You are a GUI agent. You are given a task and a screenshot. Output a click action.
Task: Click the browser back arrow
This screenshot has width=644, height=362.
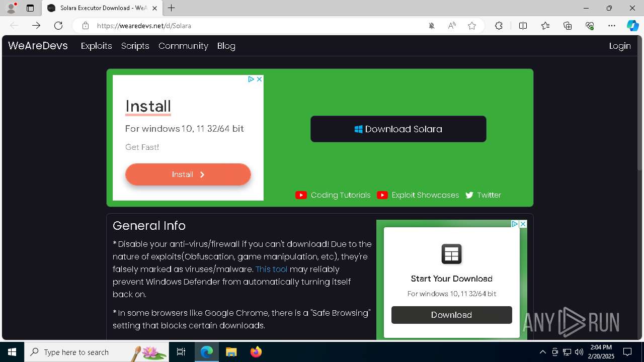[14, 26]
